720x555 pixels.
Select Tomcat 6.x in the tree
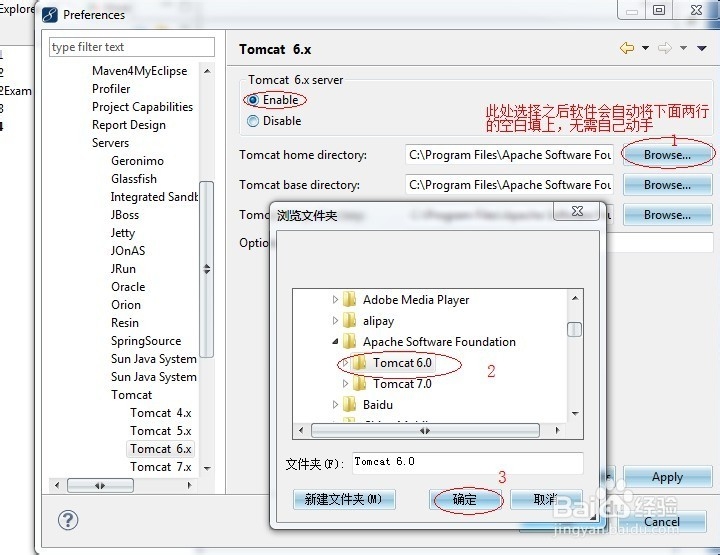click(x=160, y=448)
